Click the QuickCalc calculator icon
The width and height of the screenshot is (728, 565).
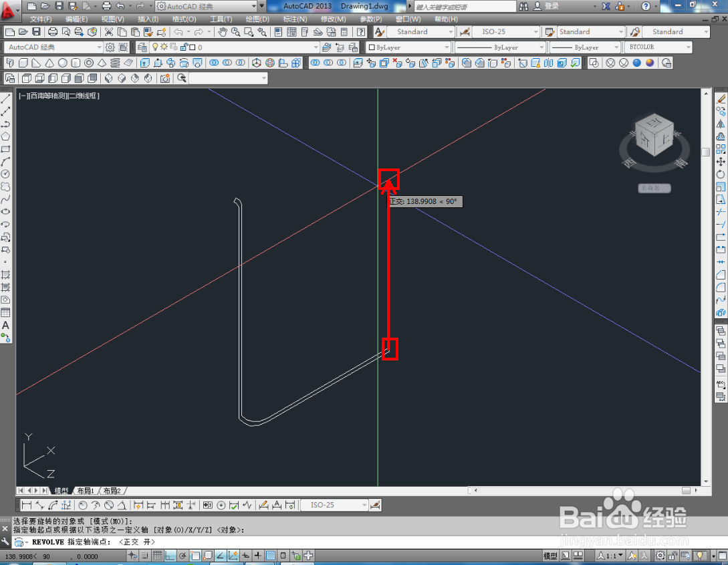tap(344, 31)
